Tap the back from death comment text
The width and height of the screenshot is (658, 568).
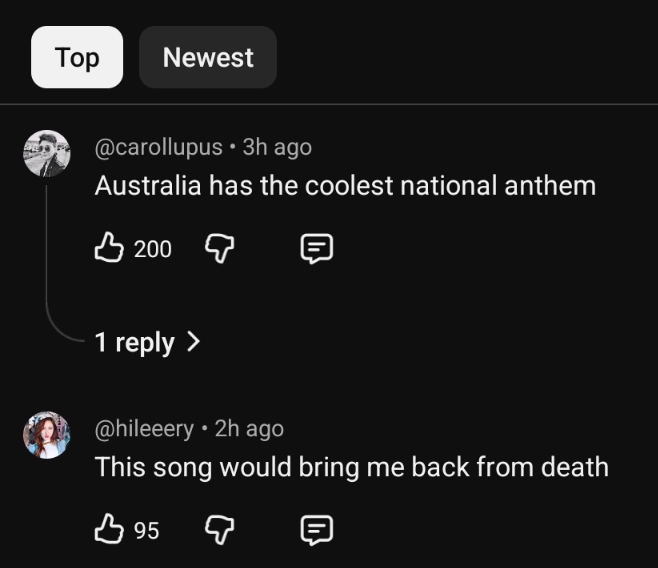coord(351,467)
